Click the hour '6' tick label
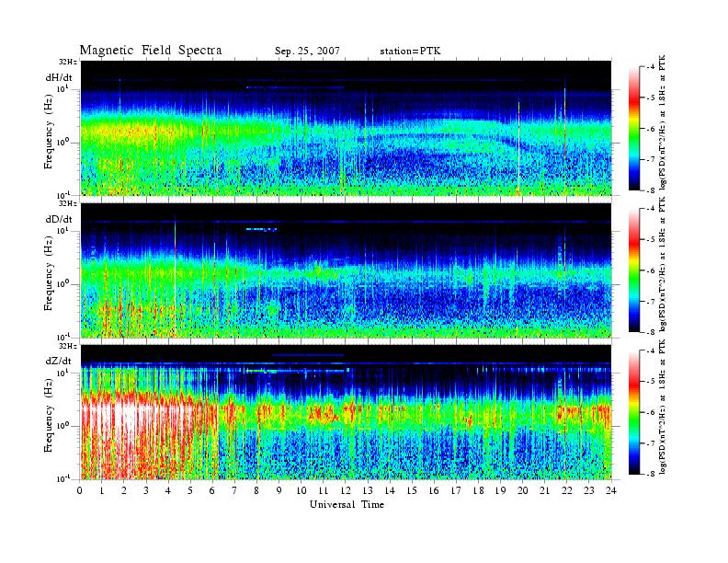The image size is (728, 563). 212,491
